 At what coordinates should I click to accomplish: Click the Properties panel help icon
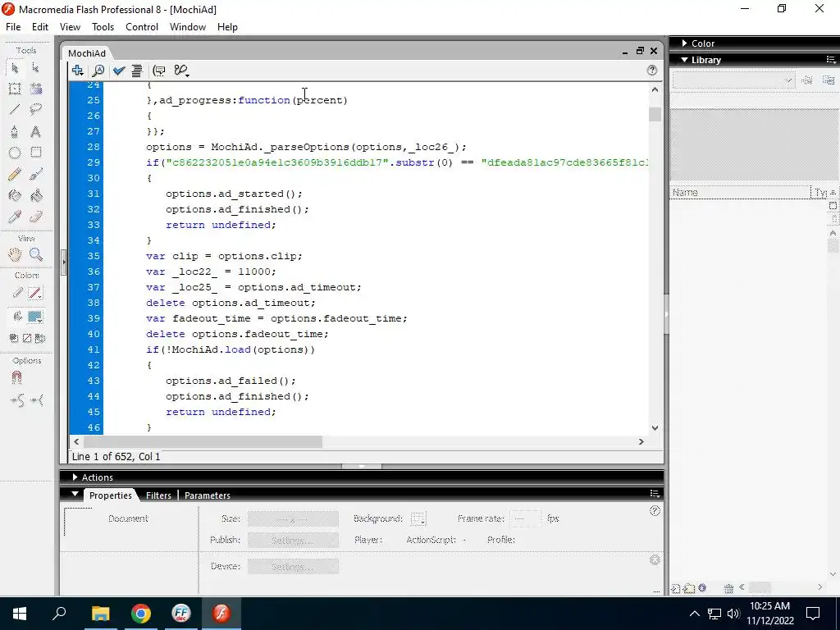[655, 511]
